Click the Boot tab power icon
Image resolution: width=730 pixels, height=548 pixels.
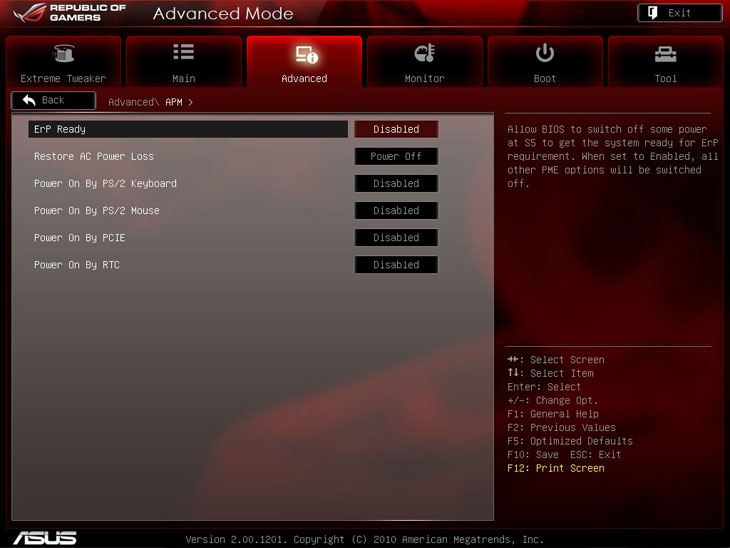point(545,53)
